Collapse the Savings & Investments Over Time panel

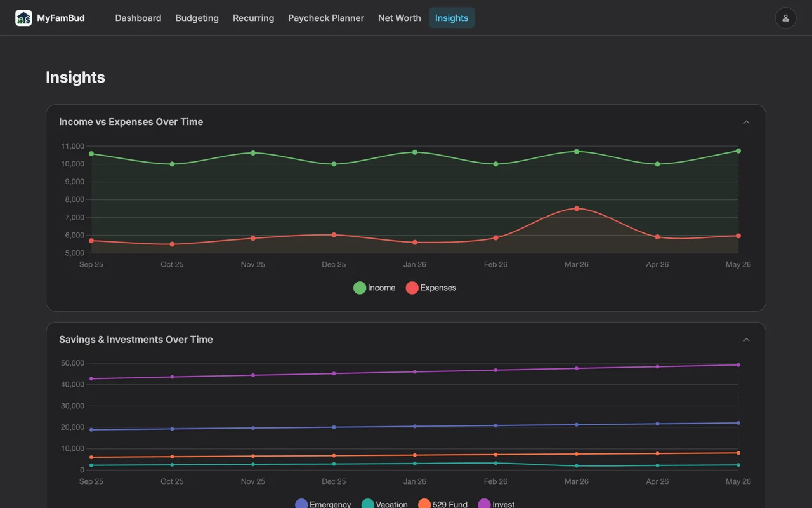(746, 340)
